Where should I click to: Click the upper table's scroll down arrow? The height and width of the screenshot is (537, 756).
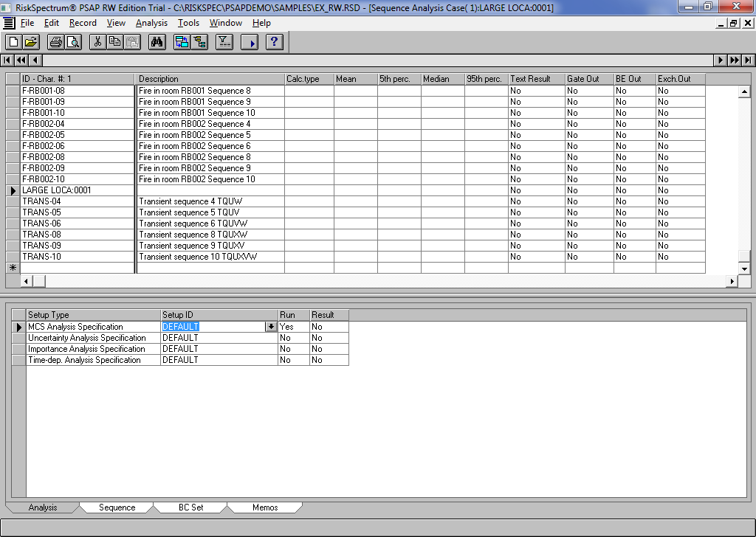point(744,268)
